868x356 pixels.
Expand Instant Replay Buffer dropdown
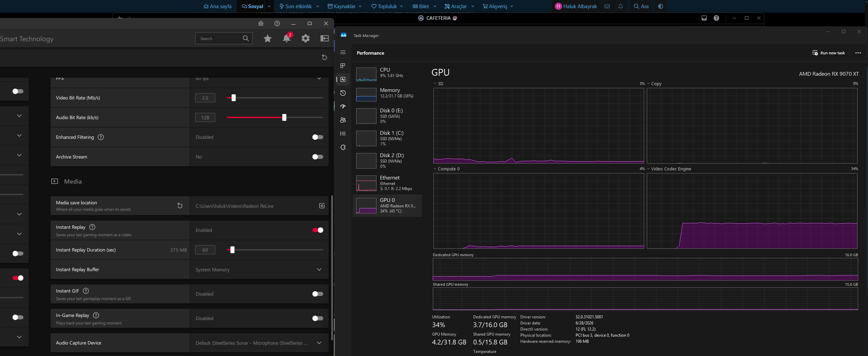tap(259, 269)
